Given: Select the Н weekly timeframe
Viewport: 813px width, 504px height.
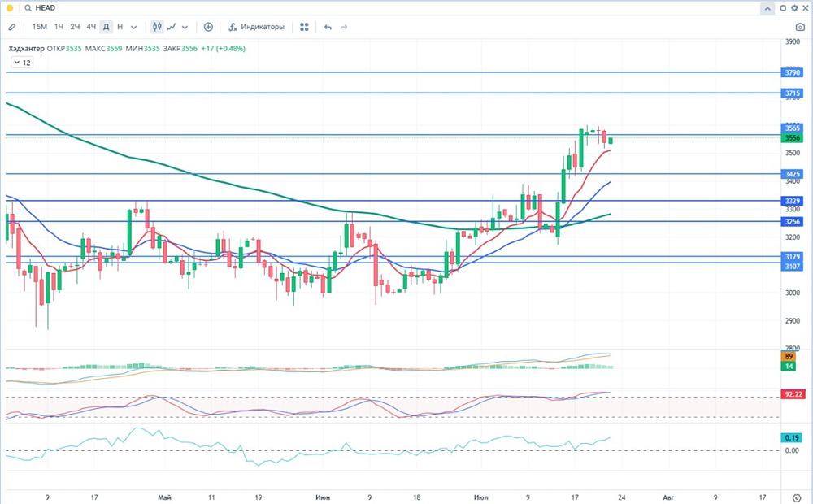Looking at the screenshot, I should click(120, 27).
